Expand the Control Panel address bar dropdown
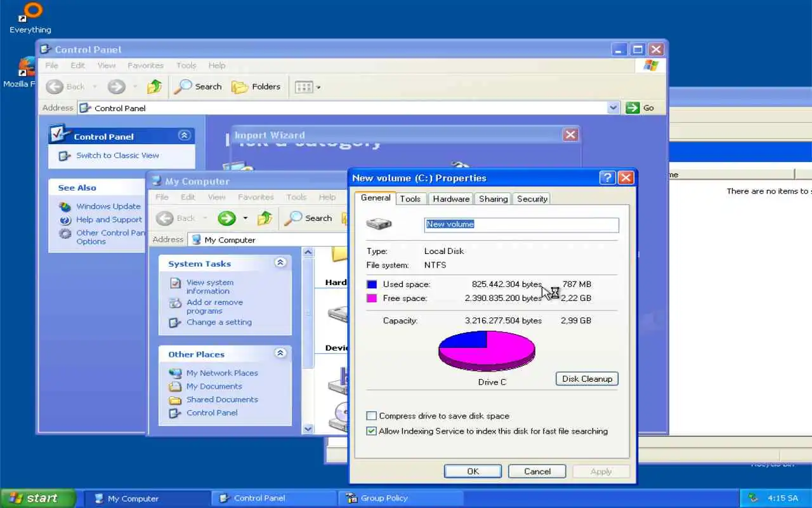This screenshot has height=508, width=812. pos(613,108)
